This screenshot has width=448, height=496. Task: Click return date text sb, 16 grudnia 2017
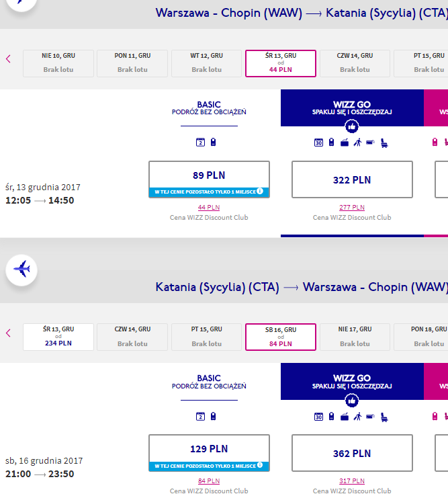point(44,461)
